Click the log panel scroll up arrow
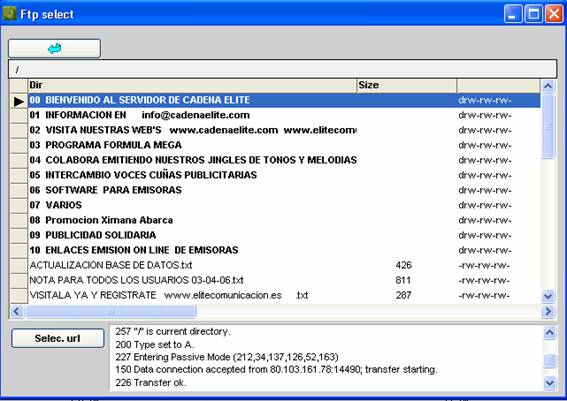 point(550,332)
